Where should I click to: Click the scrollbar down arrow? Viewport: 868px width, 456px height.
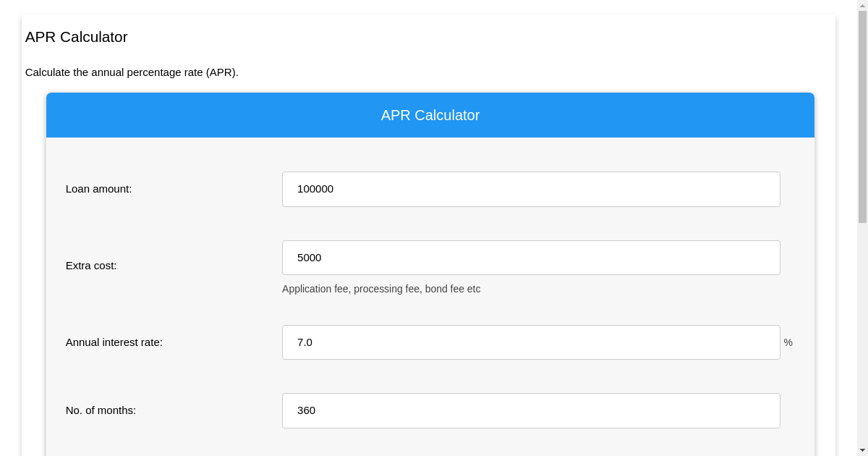click(863, 451)
